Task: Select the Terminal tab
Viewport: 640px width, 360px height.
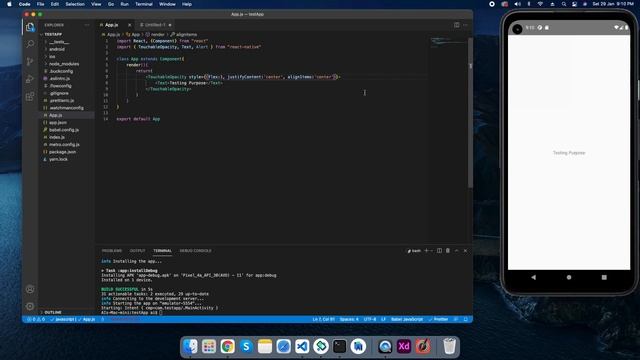Action: 162,251
